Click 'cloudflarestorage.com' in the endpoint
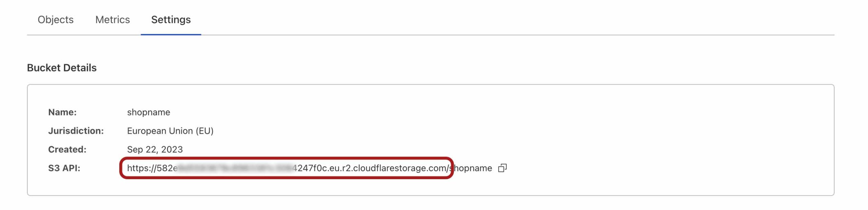868x210 pixels. (400, 168)
